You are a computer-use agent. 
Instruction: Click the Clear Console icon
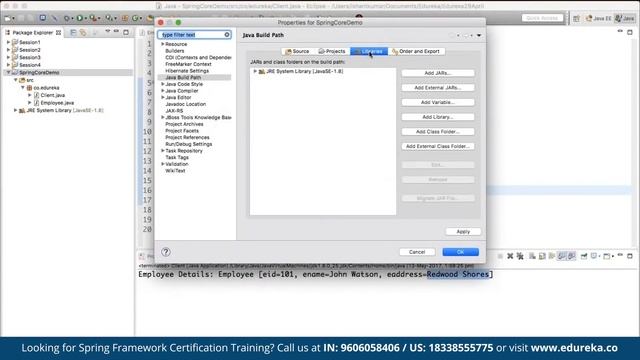[x=533, y=256]
